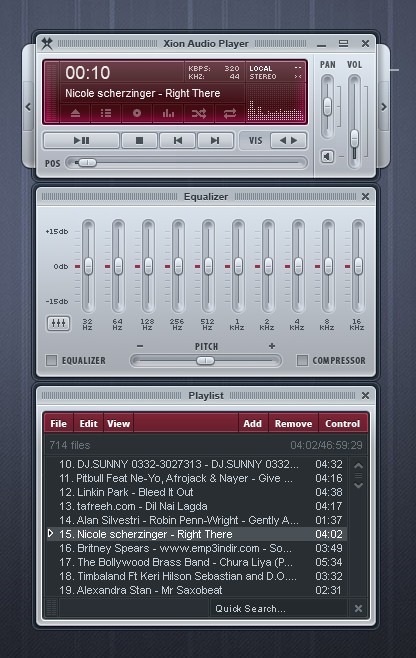Skip to the next track
This screenshot has width=416, height=658.
215,141
